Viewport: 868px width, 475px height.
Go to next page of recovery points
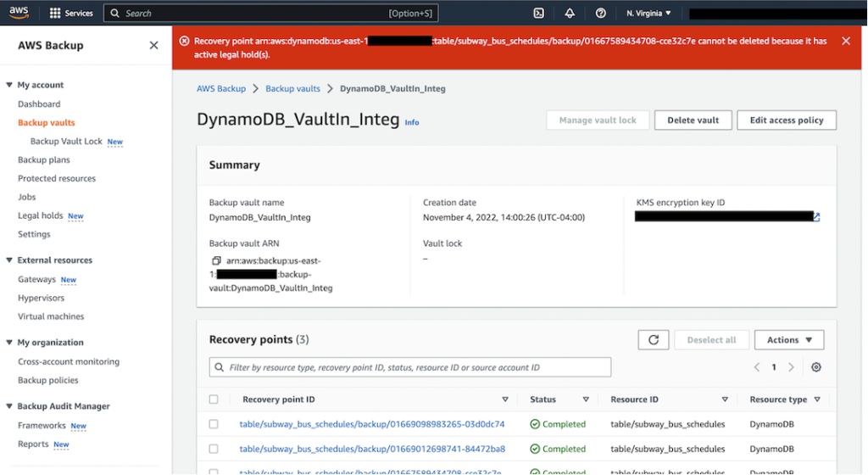[791, 367]
